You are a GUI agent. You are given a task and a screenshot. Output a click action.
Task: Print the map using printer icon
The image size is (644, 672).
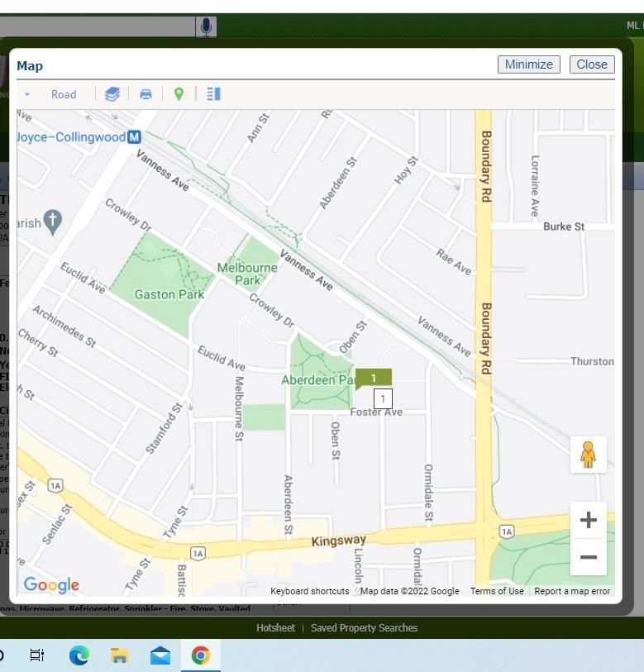click(x=145, y=94)
